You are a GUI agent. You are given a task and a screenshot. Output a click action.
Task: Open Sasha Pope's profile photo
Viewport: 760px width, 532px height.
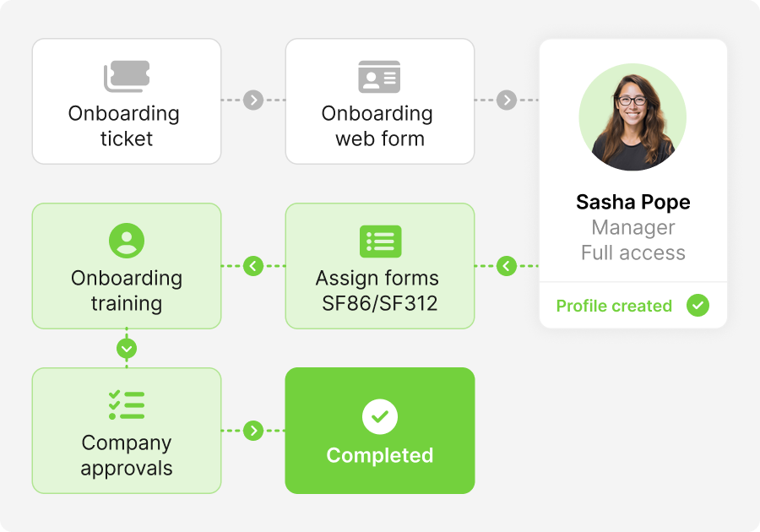(632, 117)
